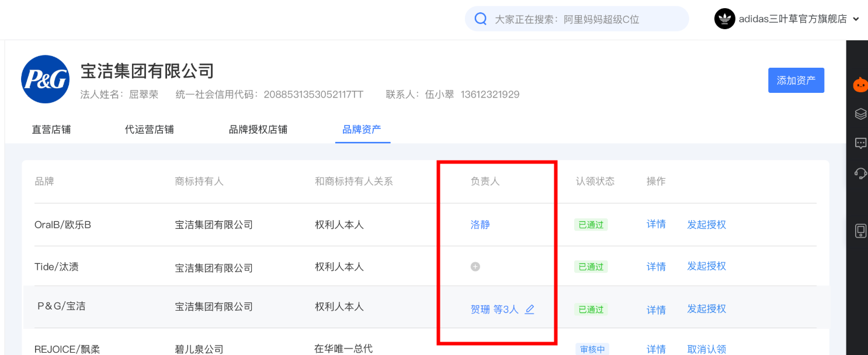Screen dimensions: 868x355
Task: Click the brand name REJOICE/飘柔
Action: click(x=67, y=349)
